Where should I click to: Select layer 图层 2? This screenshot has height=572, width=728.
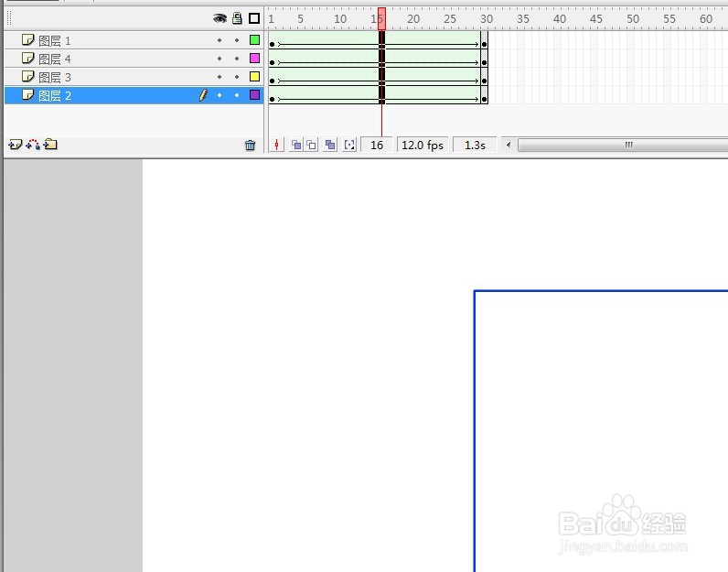point(134,95)
